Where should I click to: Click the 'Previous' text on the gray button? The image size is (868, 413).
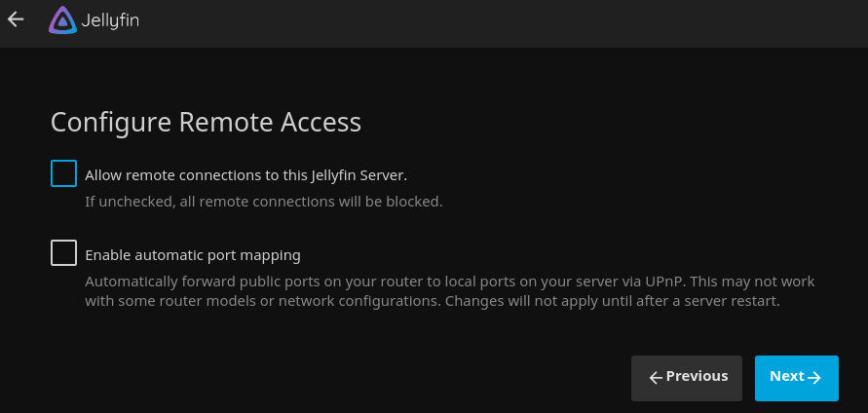[x=697, y=377]
